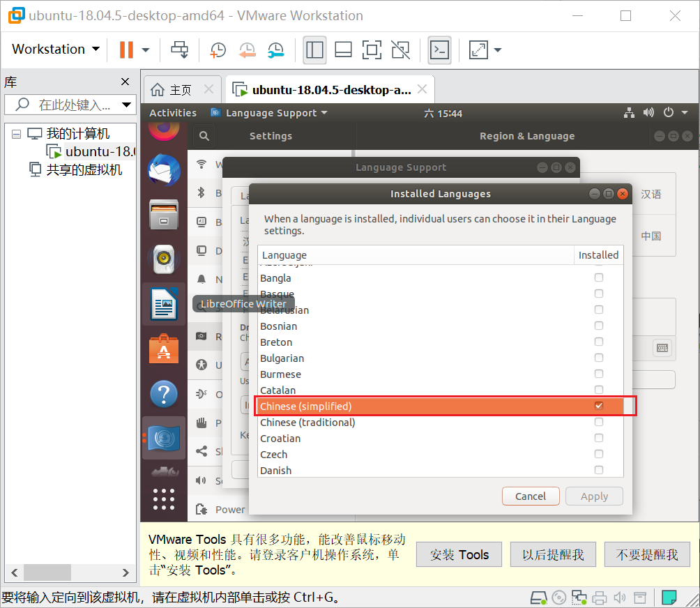
Task: Check the Basque installed checkbox
Action: coord(599,294)
